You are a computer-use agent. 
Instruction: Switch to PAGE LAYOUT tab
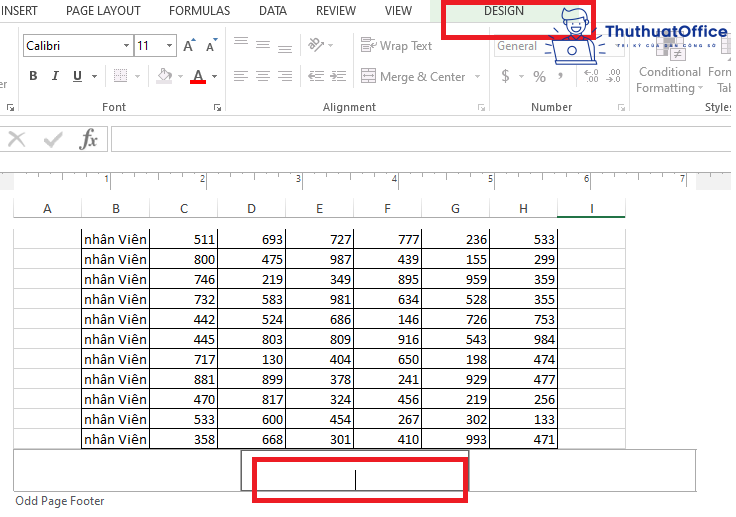click(x=103, y=11)
